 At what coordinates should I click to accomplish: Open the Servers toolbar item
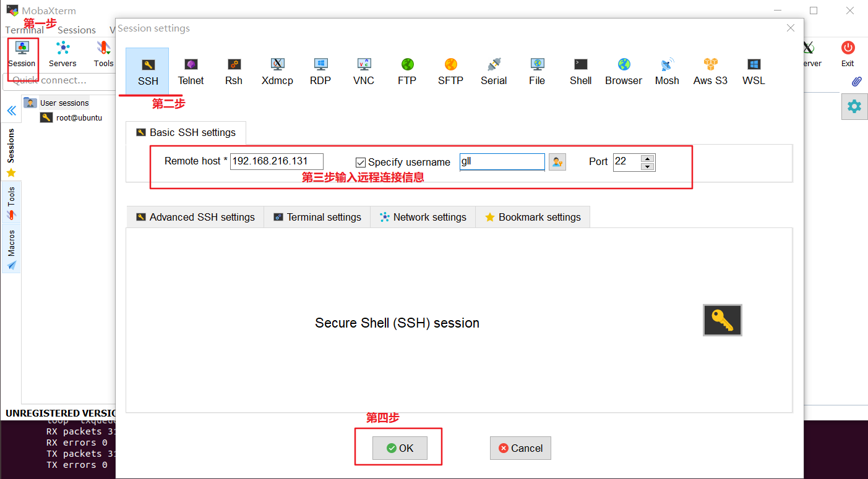click(62, 54)
